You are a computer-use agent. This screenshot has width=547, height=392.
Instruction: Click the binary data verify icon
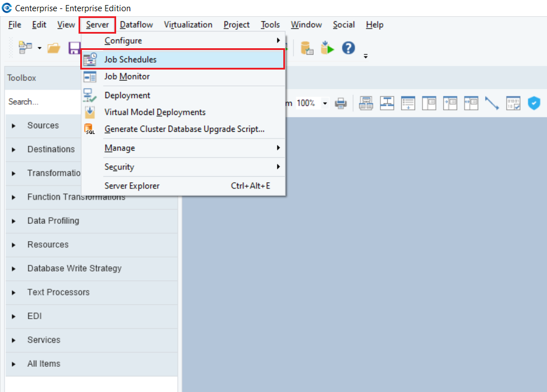513,103
